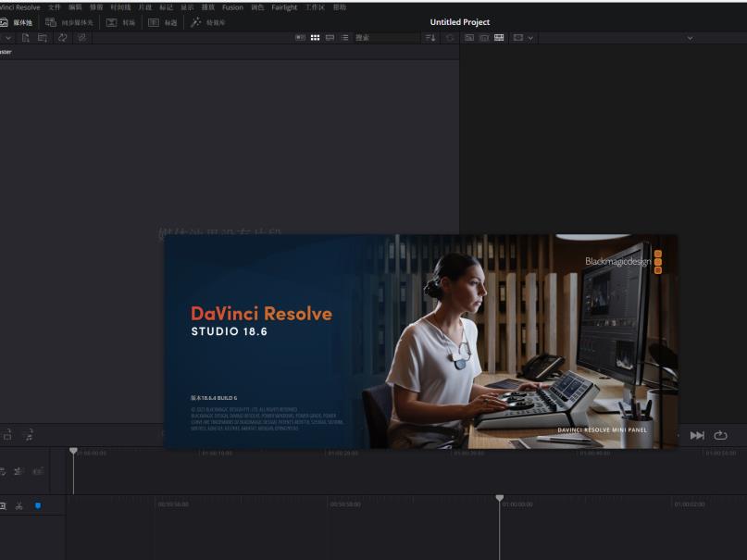Click the relink media icon beside sync icon
The width and height of the screenshot is (747, 560).
tap(82, 38)
